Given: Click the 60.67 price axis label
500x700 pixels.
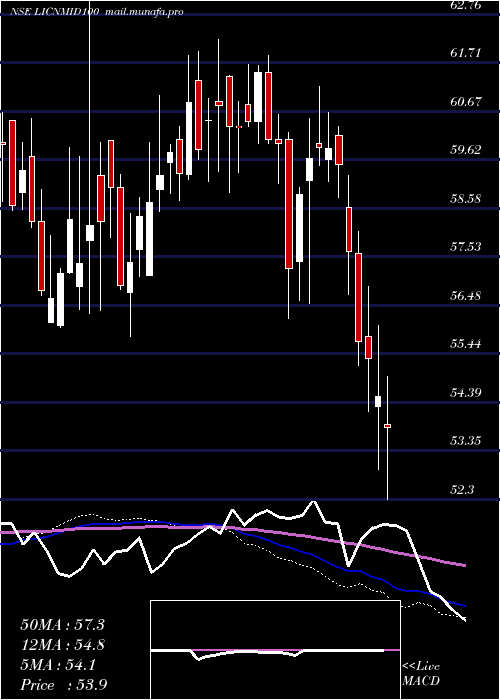Looking at the screenshot, I should click(x=466, y=102).
